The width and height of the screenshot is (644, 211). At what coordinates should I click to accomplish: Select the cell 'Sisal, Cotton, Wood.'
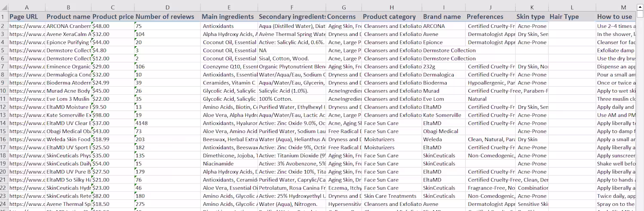click(292, 58)
